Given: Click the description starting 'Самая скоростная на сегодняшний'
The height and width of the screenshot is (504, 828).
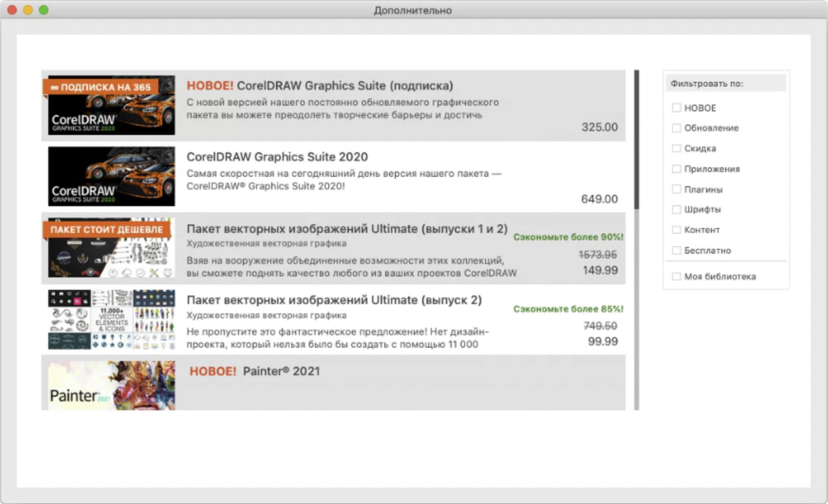Looking at the screenshot, I should click(344, 180).
